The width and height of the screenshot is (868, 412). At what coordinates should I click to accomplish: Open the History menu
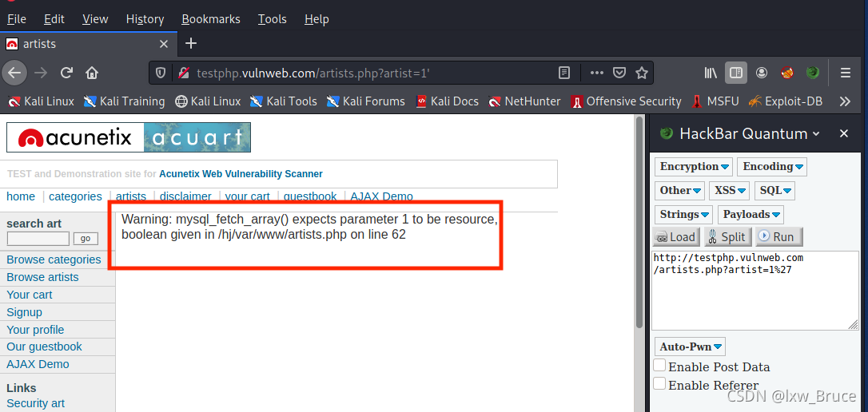pyautogui.click(x=145, y=19)
